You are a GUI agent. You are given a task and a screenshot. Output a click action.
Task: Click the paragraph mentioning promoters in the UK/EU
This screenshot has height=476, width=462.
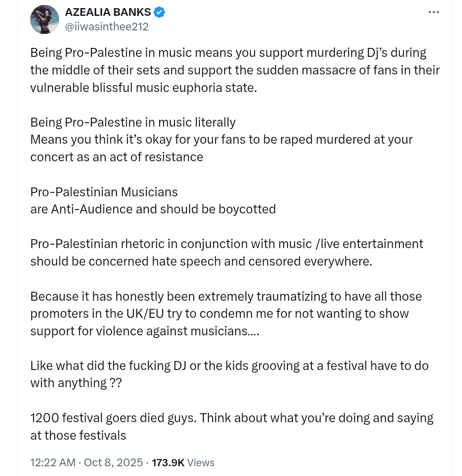click(226, 313)
